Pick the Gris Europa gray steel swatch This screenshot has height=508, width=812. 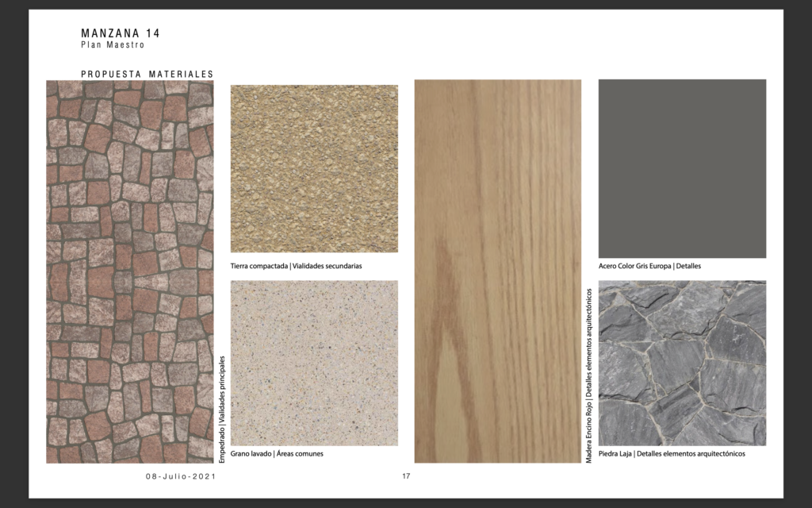point(682,168)
